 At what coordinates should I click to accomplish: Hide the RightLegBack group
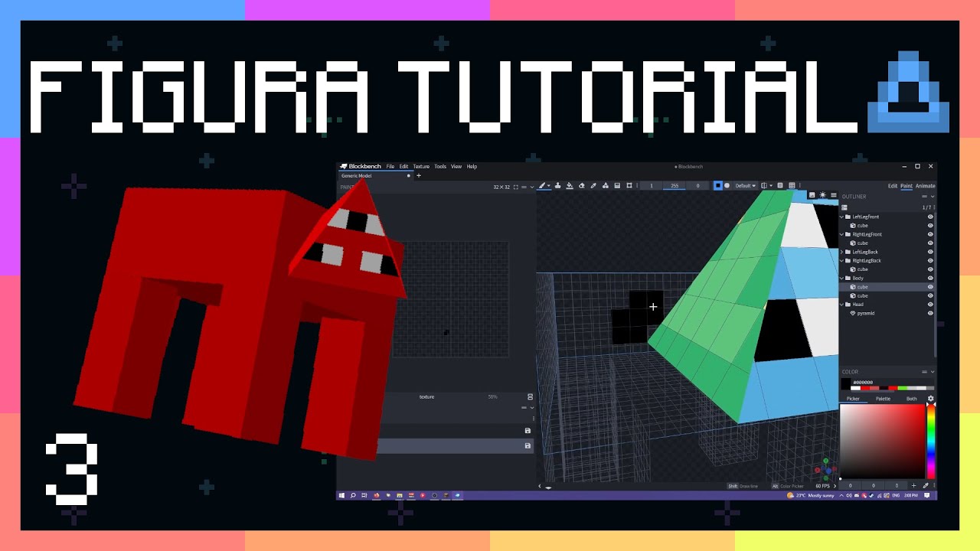click(x=930, y=260)
